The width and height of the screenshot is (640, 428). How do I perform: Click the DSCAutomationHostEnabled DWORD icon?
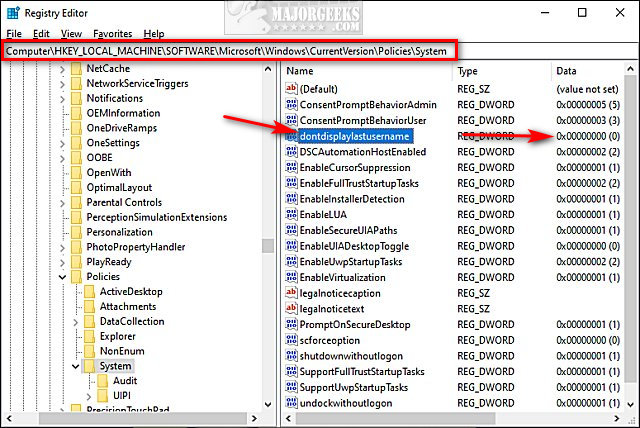291,151
